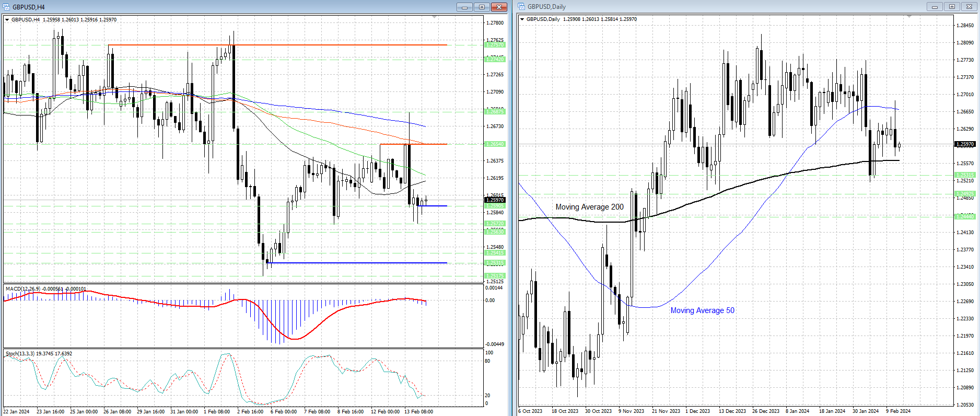This screenshot has width=980, height=416.
Task: Click the 1.25970 current price tag on H4
Action: 495,200
